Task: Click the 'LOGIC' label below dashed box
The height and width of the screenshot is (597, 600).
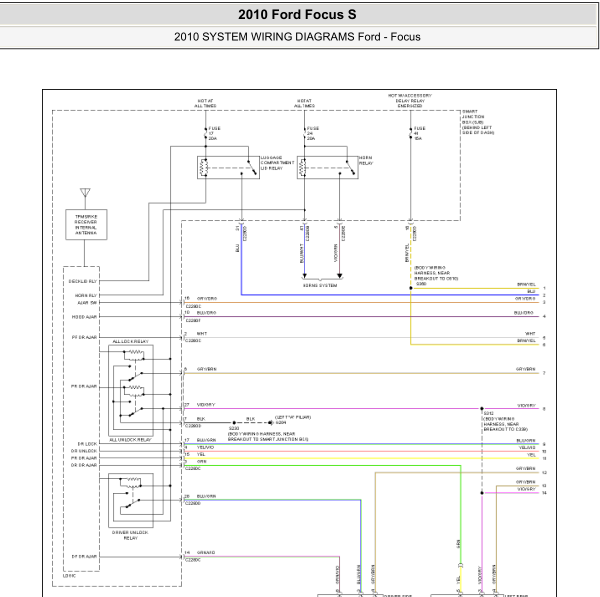Action: point(69,576)
